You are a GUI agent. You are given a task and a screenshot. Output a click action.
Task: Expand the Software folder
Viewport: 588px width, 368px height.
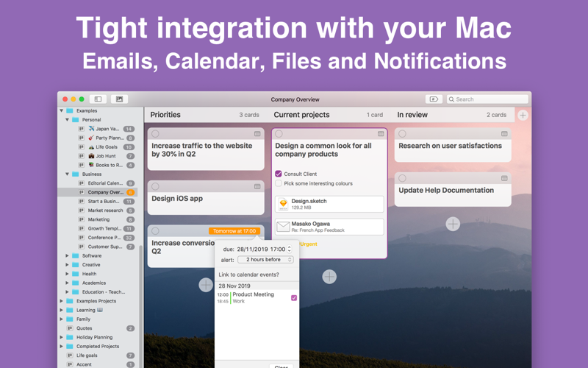coord(67,255)
